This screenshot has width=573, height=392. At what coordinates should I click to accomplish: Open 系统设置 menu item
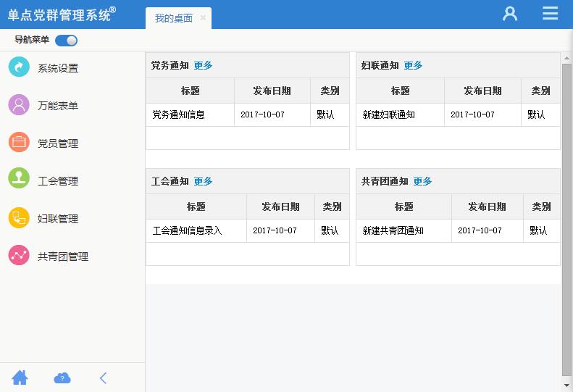tap(58, 68)
